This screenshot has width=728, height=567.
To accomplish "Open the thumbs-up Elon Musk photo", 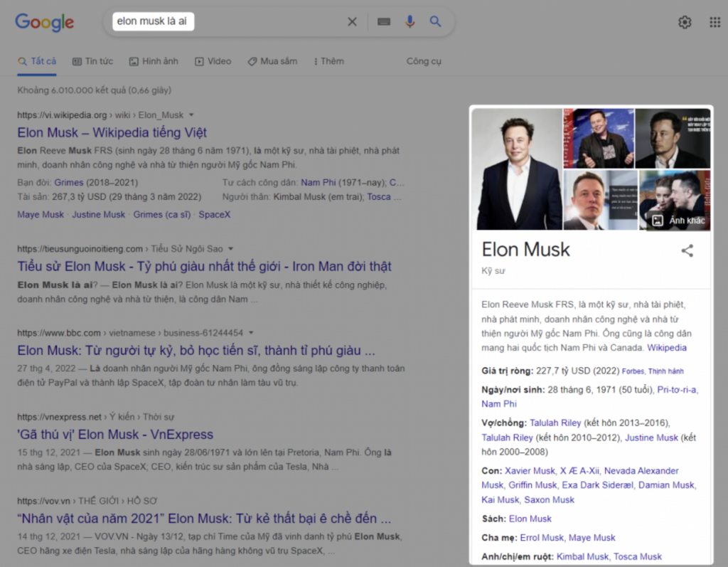I will tap(599, 139).
